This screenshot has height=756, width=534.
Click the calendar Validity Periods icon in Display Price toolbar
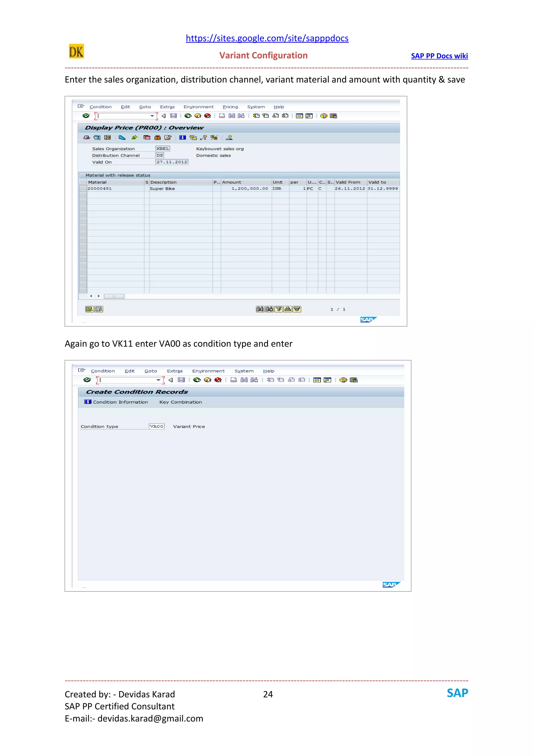point(147,138)
